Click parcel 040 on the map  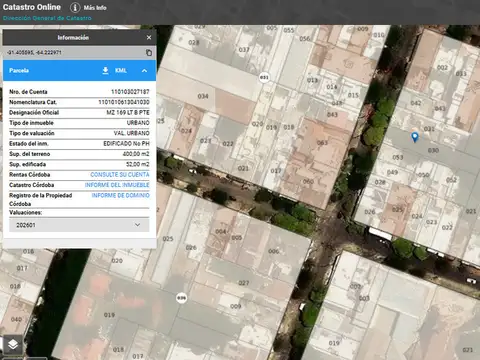point(16,319)
